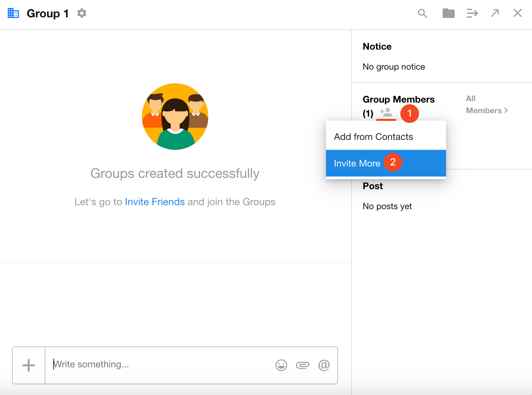The image size is (532, 395).
Task: Click the group avatar illustration
Action: click(175, 117)
